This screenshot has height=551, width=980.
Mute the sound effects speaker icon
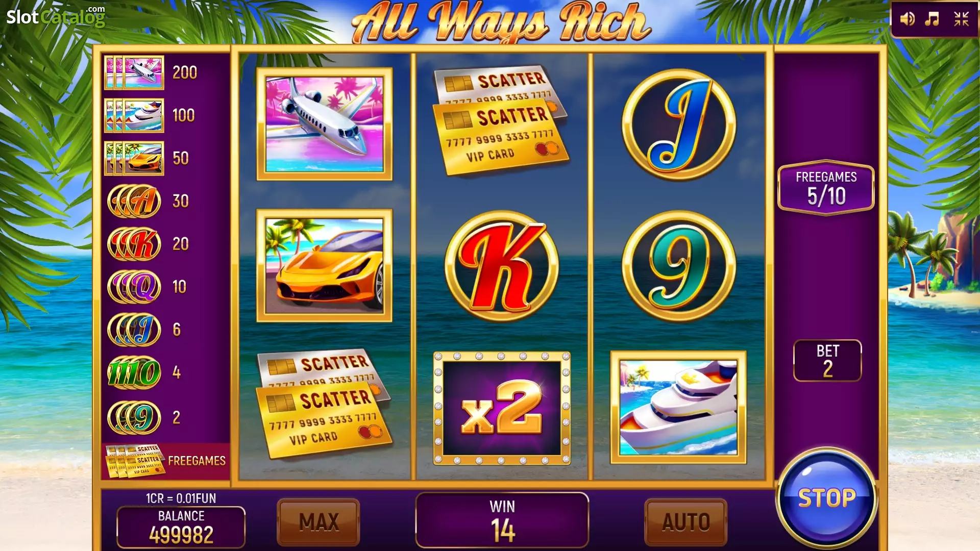point(907,19)
